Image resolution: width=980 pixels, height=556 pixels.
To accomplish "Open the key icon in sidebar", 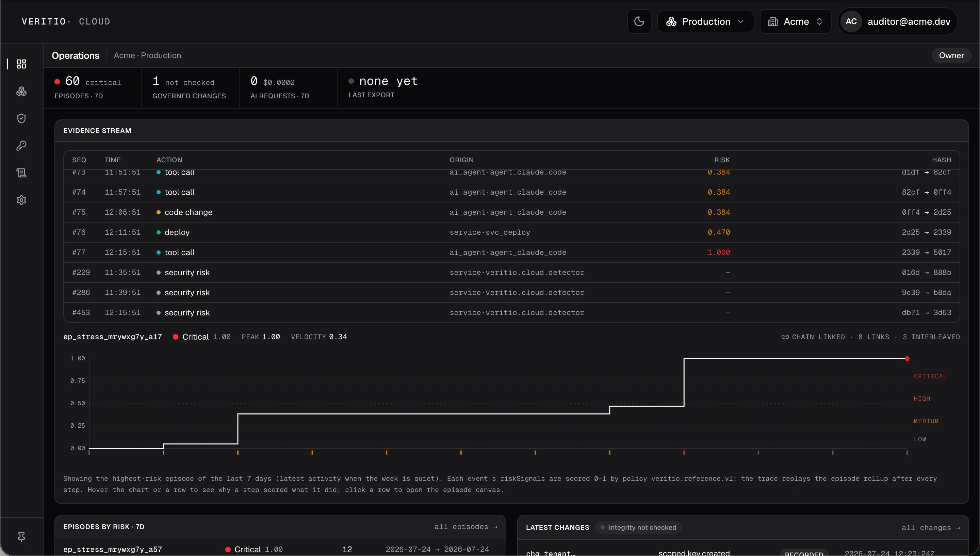I will point(21,146).
